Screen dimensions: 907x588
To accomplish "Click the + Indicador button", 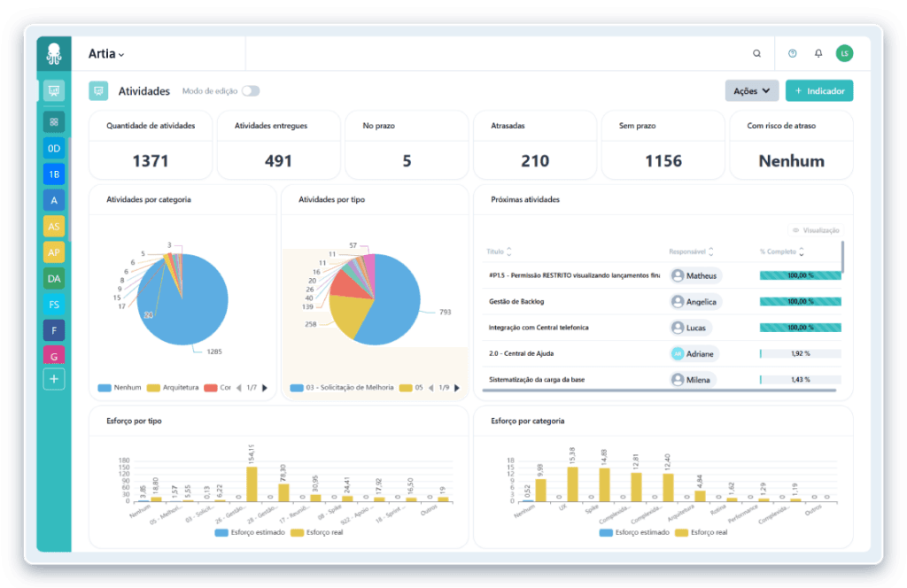I will 819,91.
